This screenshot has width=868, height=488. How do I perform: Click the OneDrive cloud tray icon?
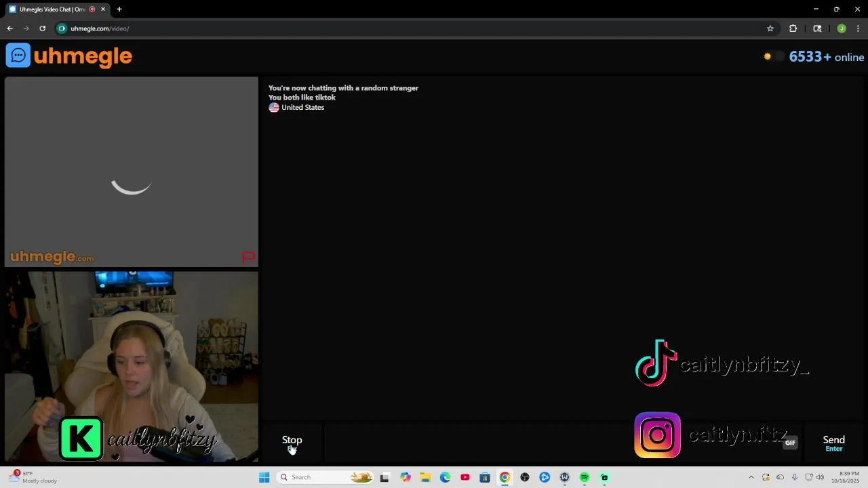point(780,477)
